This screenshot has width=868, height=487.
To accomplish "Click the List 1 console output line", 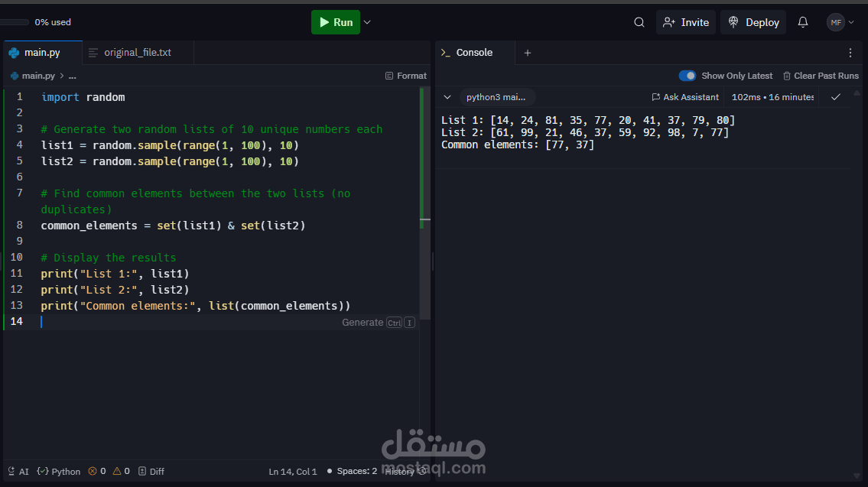I will pyautogui.click(x=588, y=120).
